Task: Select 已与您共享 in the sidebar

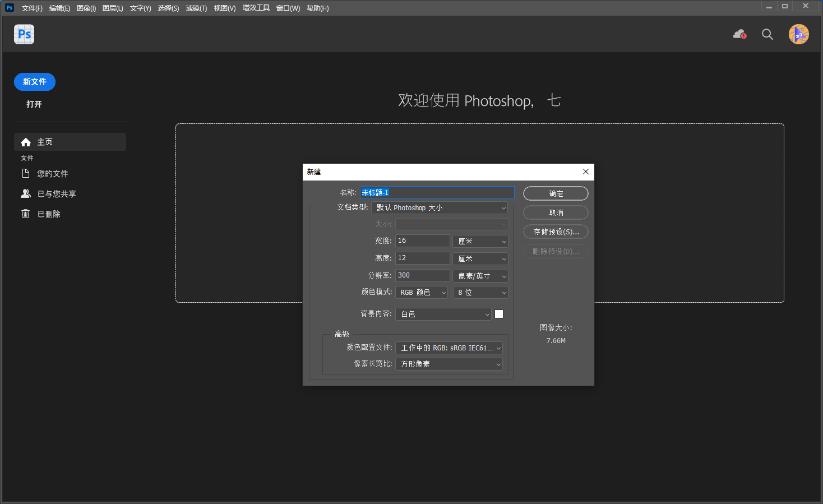Action: 70,194
